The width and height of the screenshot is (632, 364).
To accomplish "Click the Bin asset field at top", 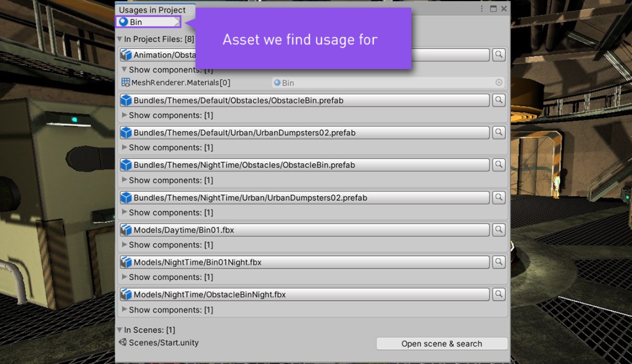I will [149, 22].
